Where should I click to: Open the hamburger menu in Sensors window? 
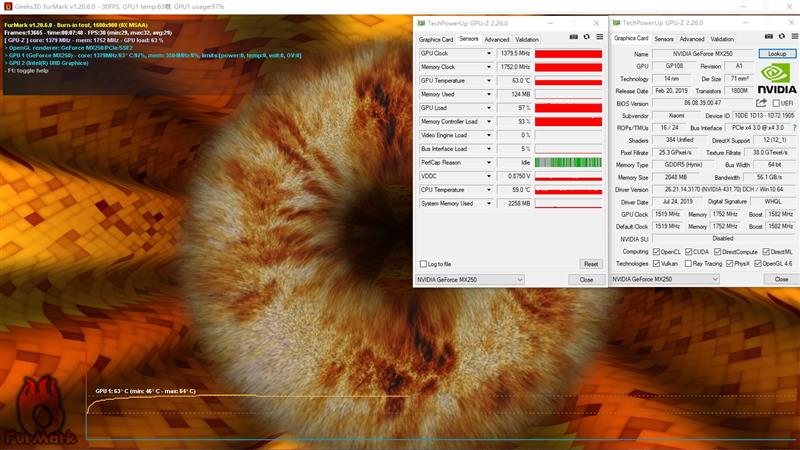pyautogui.click(x=599, y=38)
